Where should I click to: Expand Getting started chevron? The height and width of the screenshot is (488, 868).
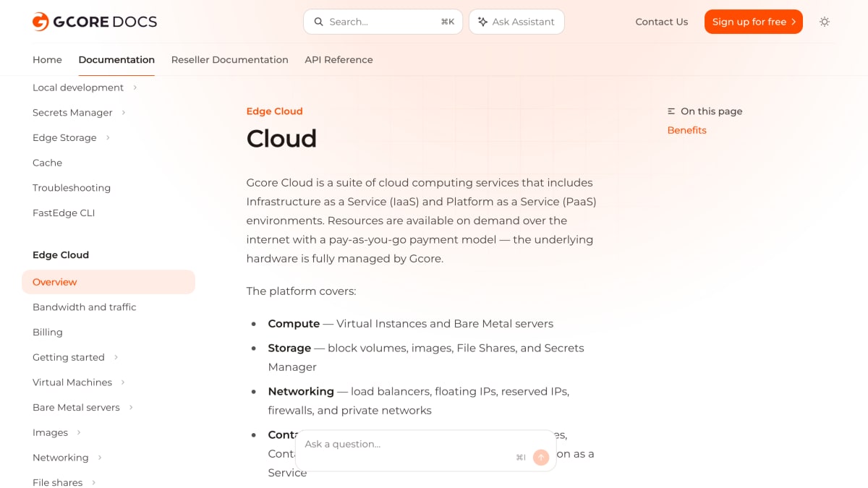tap(116, 357)
